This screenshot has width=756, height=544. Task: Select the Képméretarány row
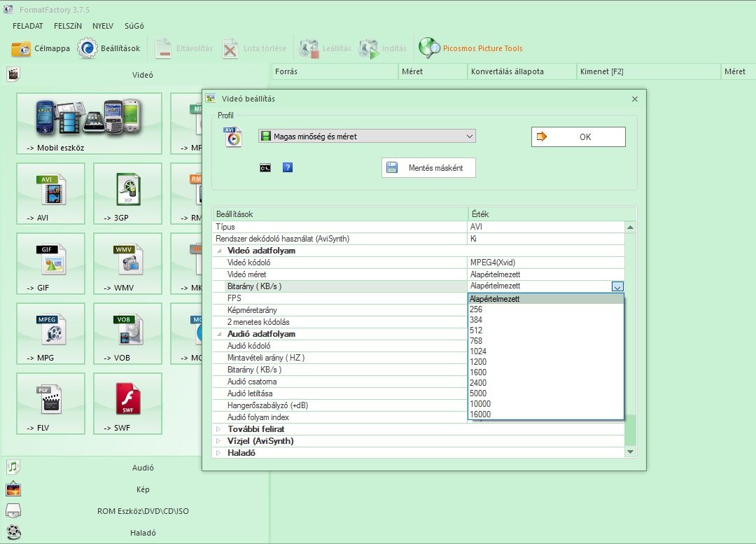pos(340,310)
